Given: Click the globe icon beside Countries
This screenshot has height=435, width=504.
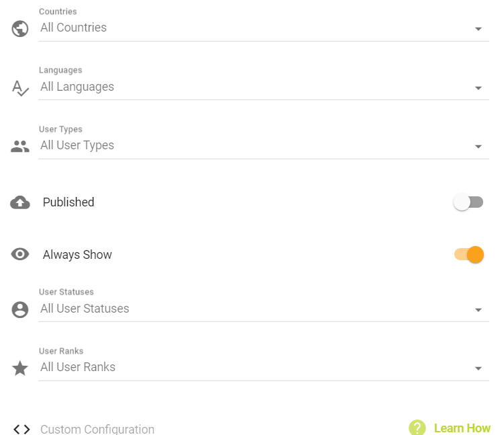Looking at the screenshot, I should pyautogui.click(x=20, y=29).
